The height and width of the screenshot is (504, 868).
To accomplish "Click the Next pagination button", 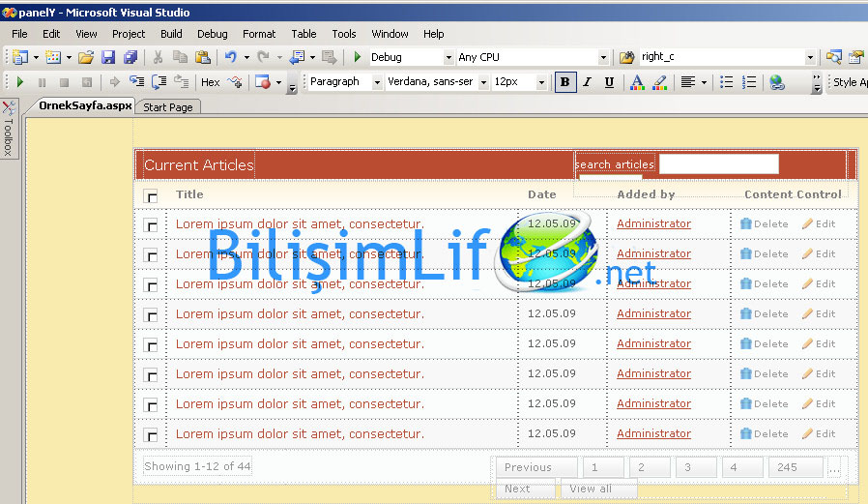I will coord(525,489).
